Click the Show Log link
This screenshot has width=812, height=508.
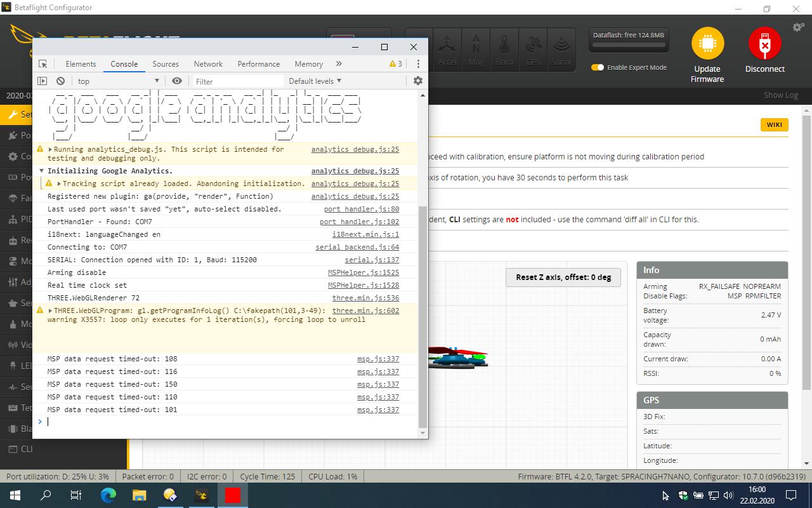[781, 95]
